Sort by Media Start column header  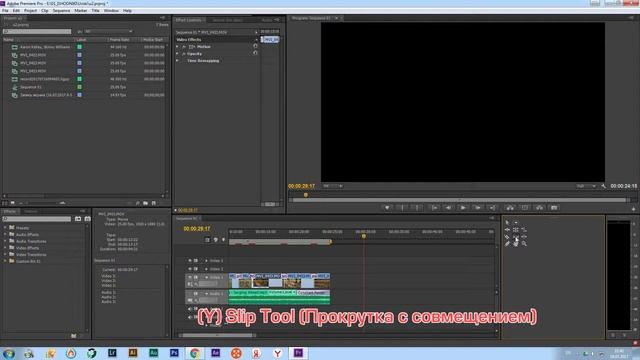point(153,40)
